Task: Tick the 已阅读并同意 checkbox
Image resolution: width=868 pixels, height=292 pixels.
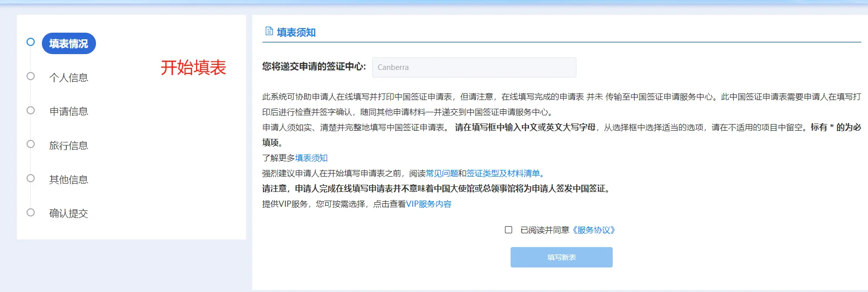Action: (509, 230)
